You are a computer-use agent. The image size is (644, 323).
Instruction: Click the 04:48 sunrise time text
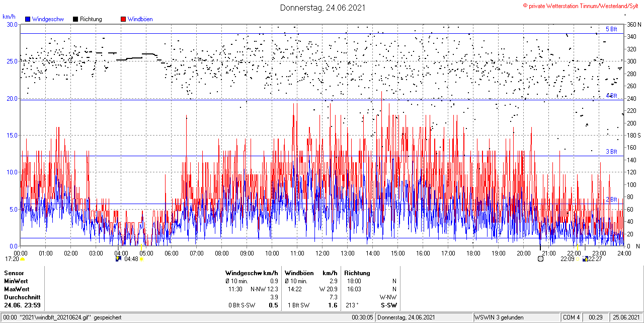point(131,259)
